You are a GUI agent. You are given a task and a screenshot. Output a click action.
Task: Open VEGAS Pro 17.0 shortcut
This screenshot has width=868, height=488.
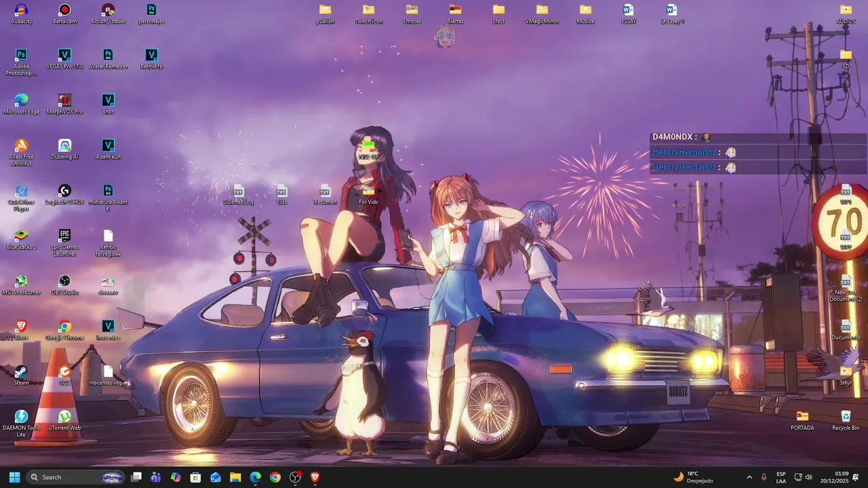(64, 60)
